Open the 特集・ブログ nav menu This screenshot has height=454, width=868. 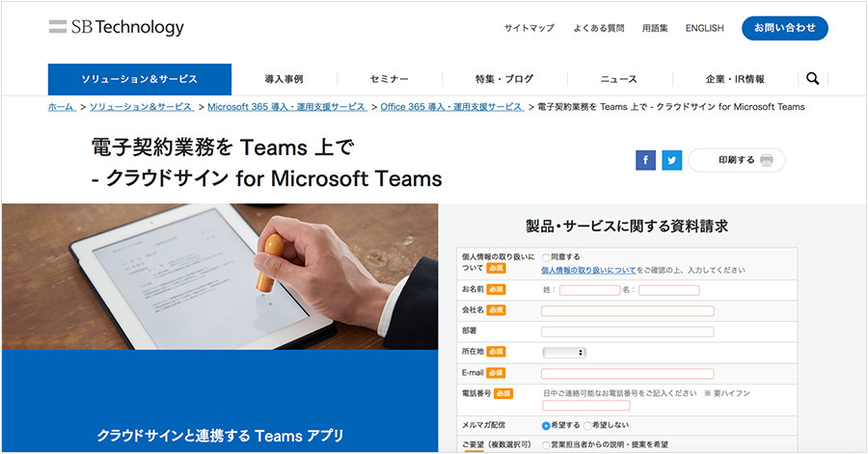coord(504,79)
